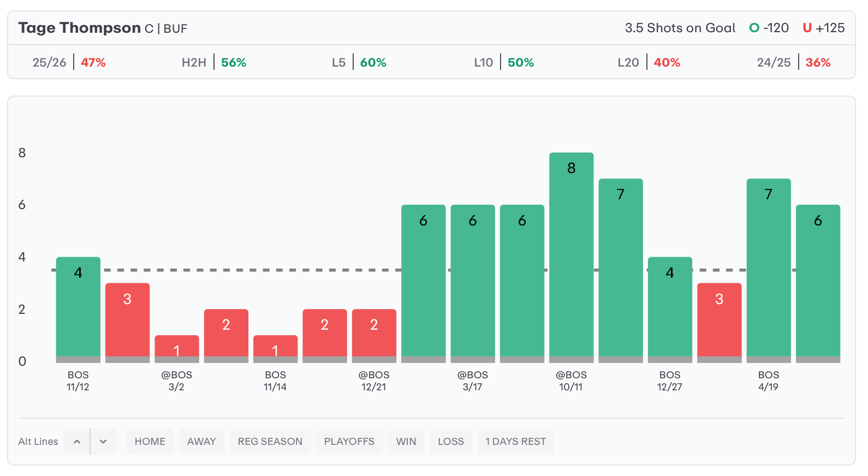The height and width of the screenshot is (476, 868).
Task: Toggle the AWAY filter
Action: [x=201, y=442]
